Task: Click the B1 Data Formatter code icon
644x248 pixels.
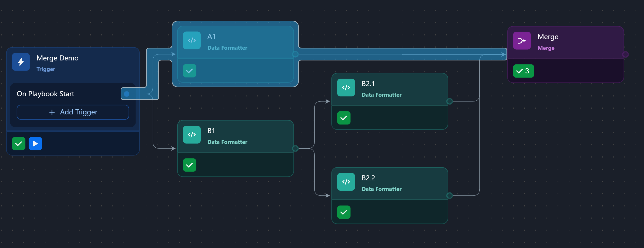Action: (x=192, y=135)
